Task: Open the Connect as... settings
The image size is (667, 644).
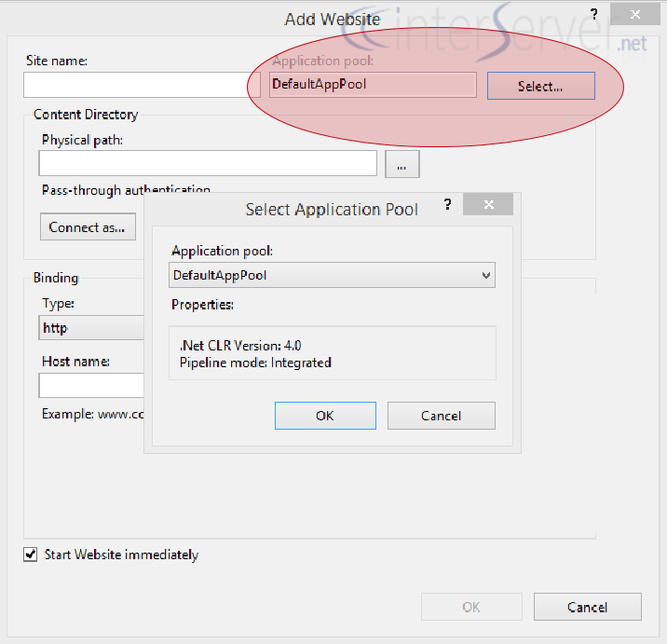Action: pos(88,226)
